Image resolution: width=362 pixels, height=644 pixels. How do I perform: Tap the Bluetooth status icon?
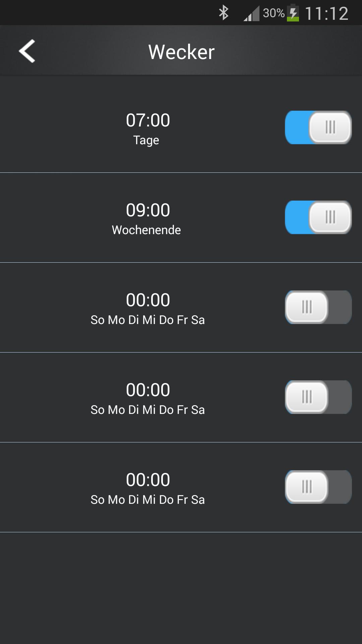224,13
